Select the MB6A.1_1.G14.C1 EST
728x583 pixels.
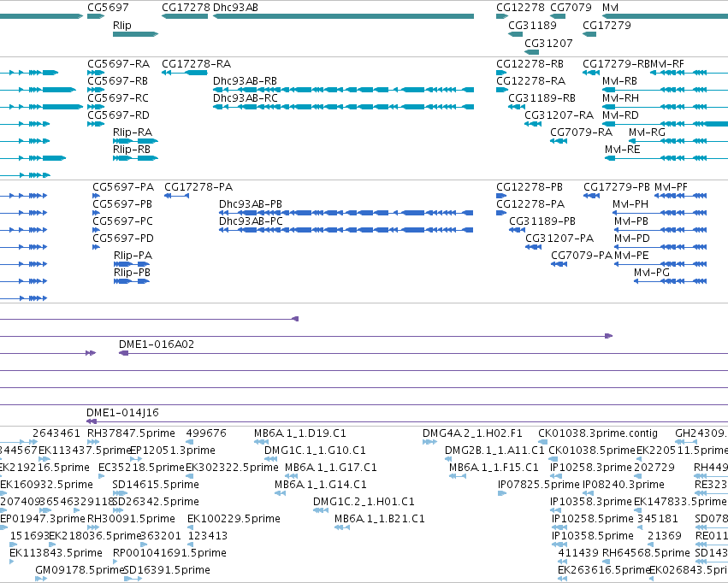280,493
